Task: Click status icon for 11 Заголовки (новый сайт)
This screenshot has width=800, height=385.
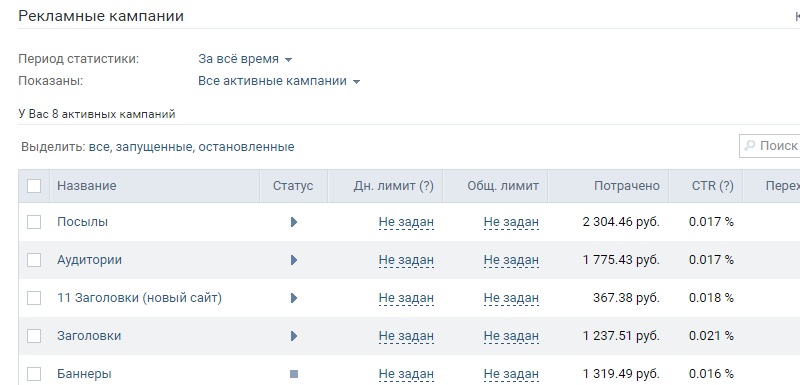Action: [x=294, y=298]
